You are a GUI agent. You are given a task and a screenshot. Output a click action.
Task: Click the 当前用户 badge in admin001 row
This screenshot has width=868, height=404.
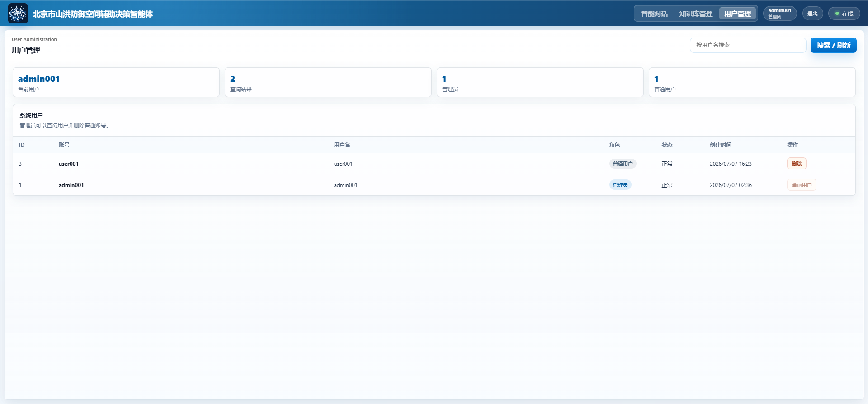(x=802, y=185)
